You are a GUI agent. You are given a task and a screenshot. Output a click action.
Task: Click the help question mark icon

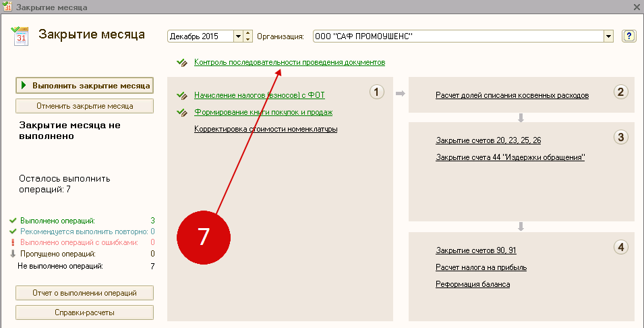(629, 36)
